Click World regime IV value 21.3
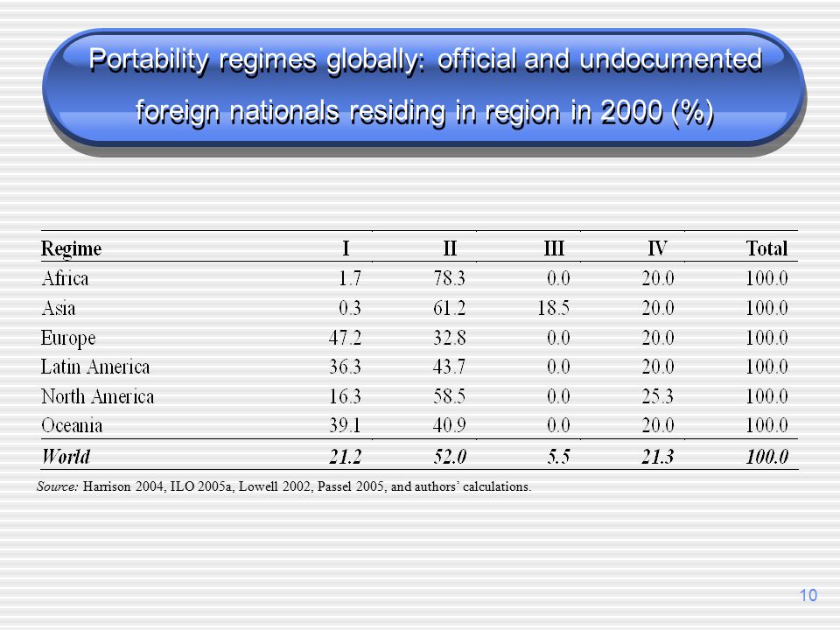840x630 pixels. tap(658, 457)
